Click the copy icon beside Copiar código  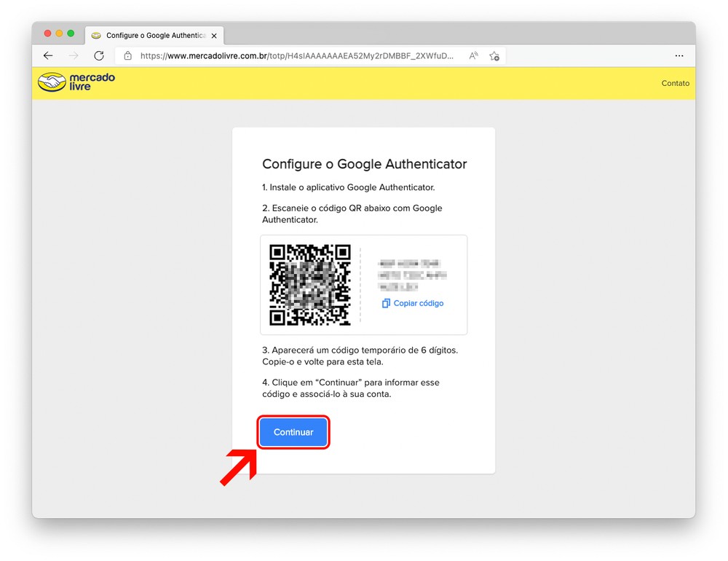(x=386, y=303)
